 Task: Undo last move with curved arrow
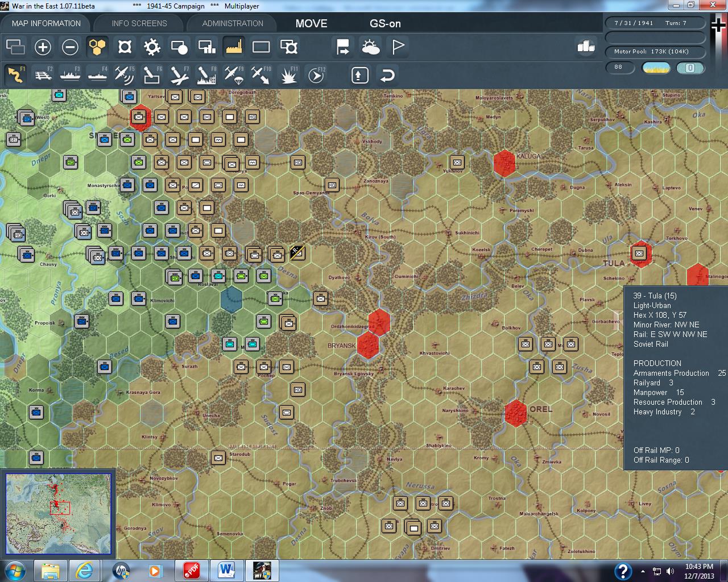coord(387,74)
